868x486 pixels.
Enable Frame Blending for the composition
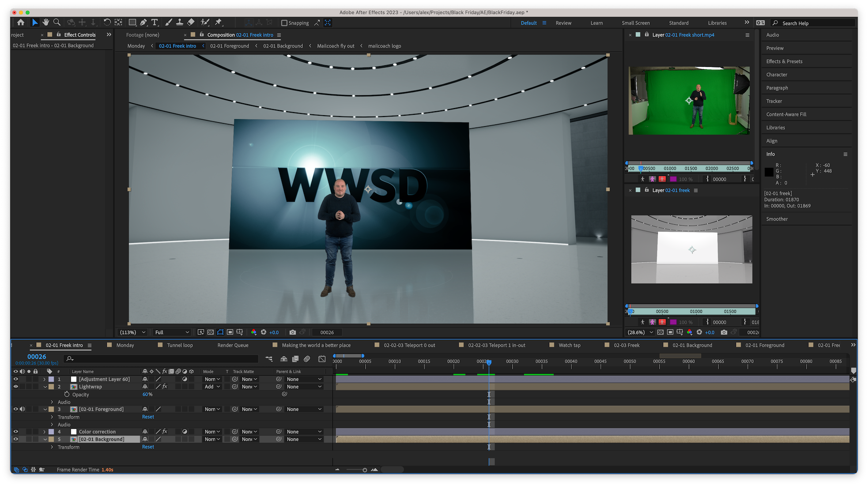[295, 359]
